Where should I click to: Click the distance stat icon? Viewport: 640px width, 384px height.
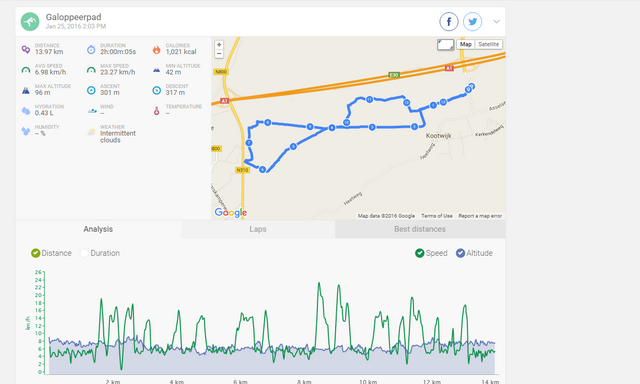[x=26, y=49]
